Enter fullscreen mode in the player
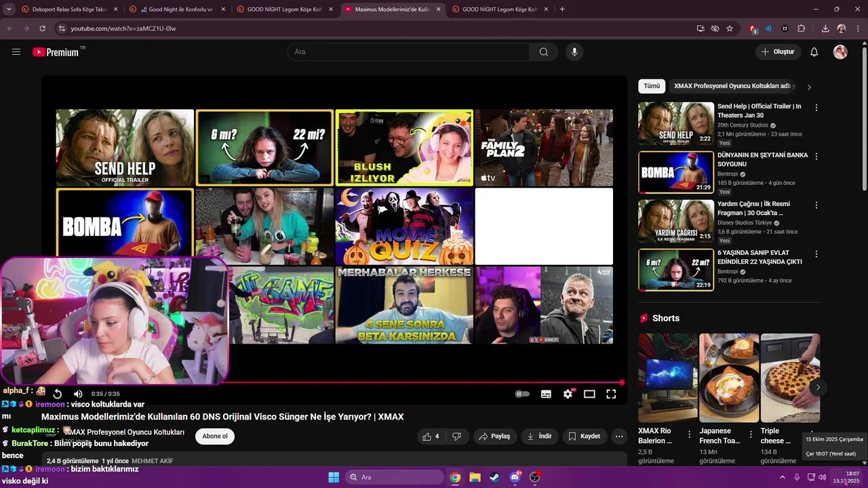The width and height of the screenshot is (868, 488). pyautogui.click(x=611, y=394)
